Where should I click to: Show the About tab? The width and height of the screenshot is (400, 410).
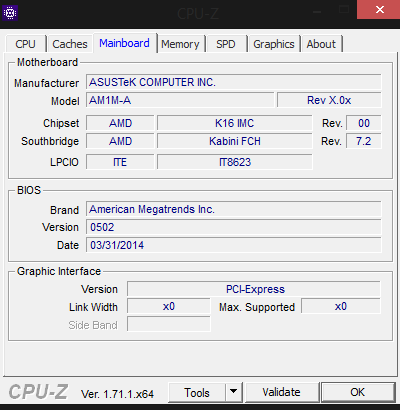pyautogui.click(x=321, y=44)
